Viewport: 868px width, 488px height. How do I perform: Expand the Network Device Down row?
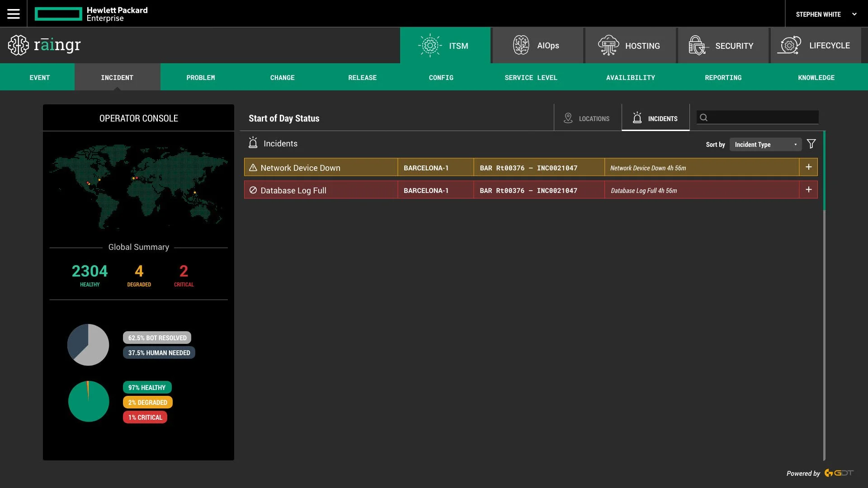pos(809,167)
